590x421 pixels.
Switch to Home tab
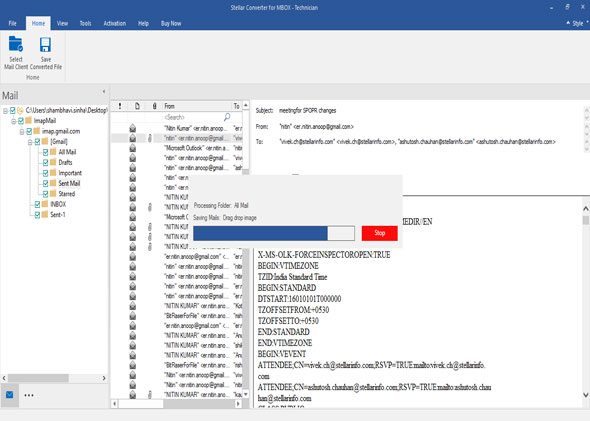point(38,23)
